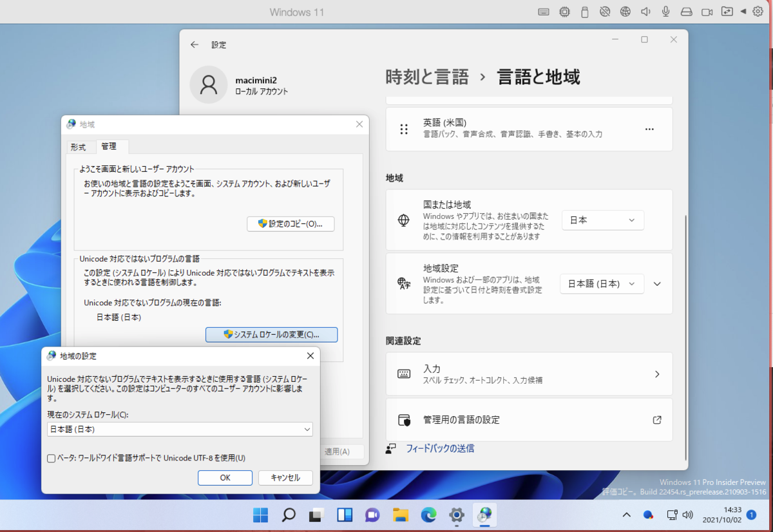This screenshot has height=532, width=773.
Task: Click the 英語 (米国) language entry
Action: [x=529, y=129]
